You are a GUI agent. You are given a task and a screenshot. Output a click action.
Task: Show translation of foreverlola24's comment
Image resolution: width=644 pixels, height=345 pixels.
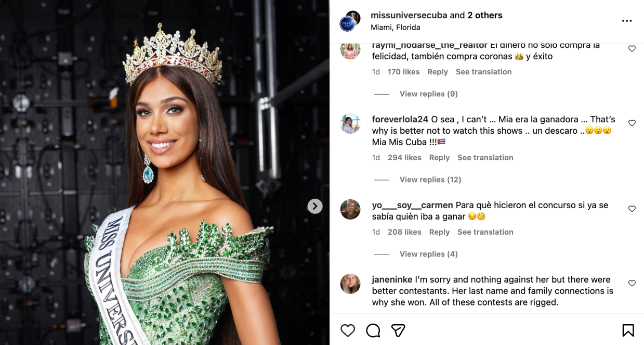485,157
